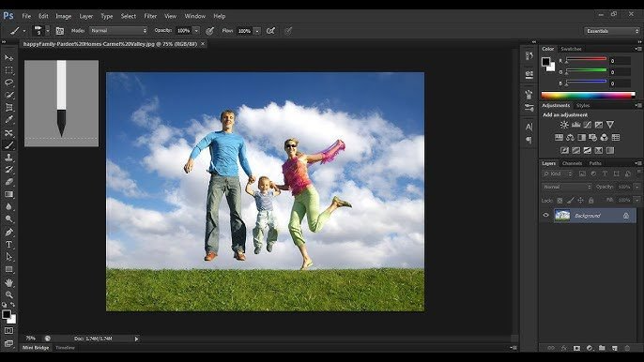Select the Spot Healing Brush tool

click(x=8, y=133)
